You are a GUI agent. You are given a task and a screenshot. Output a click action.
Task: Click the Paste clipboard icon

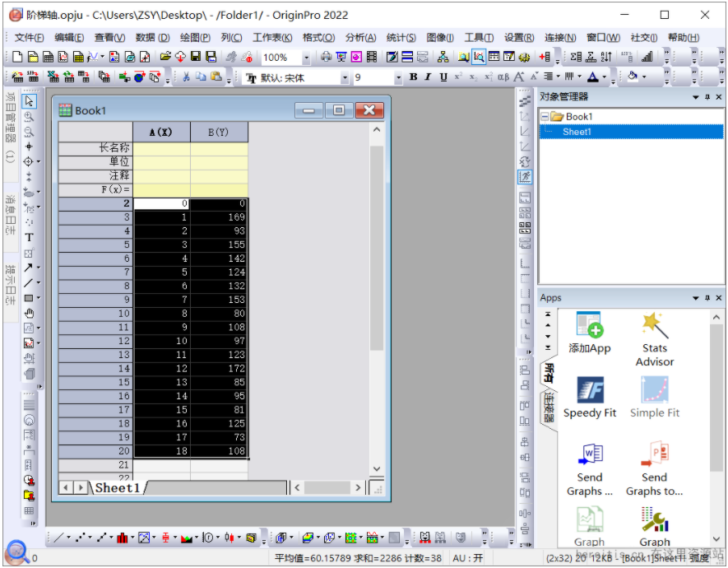[216, 77]
